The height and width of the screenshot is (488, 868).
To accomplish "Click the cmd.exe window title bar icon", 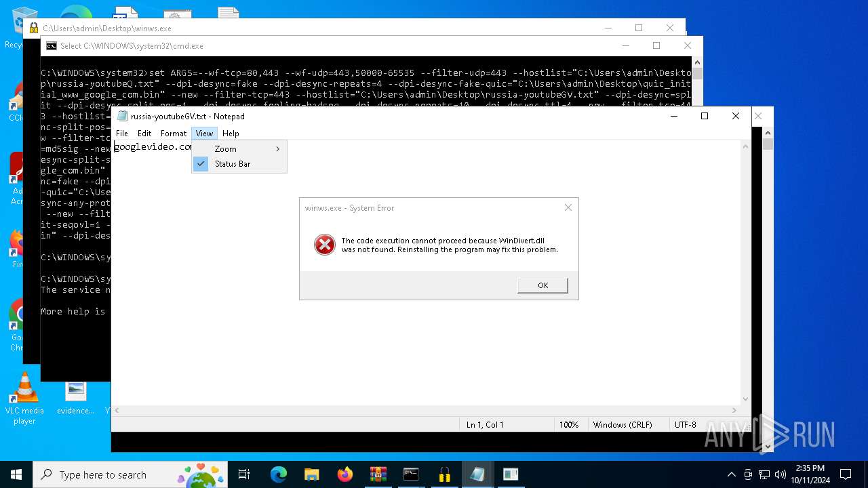I will coord(52,46).
